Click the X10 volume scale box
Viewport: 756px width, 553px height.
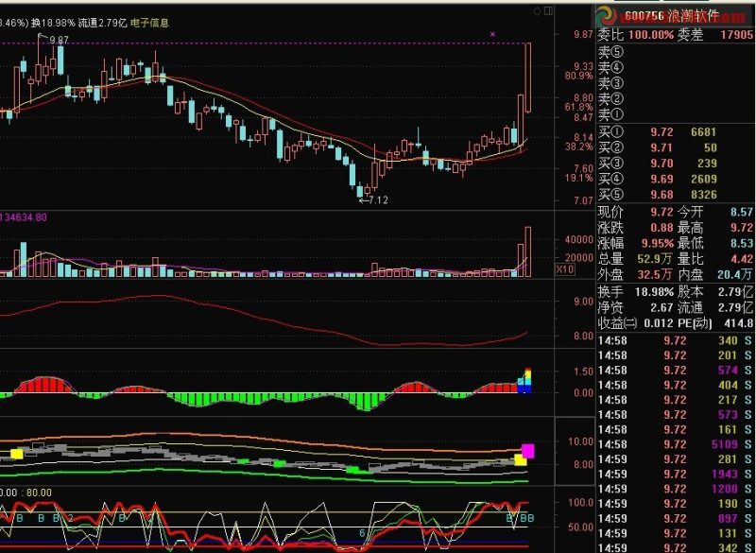(x=564, y=269)
